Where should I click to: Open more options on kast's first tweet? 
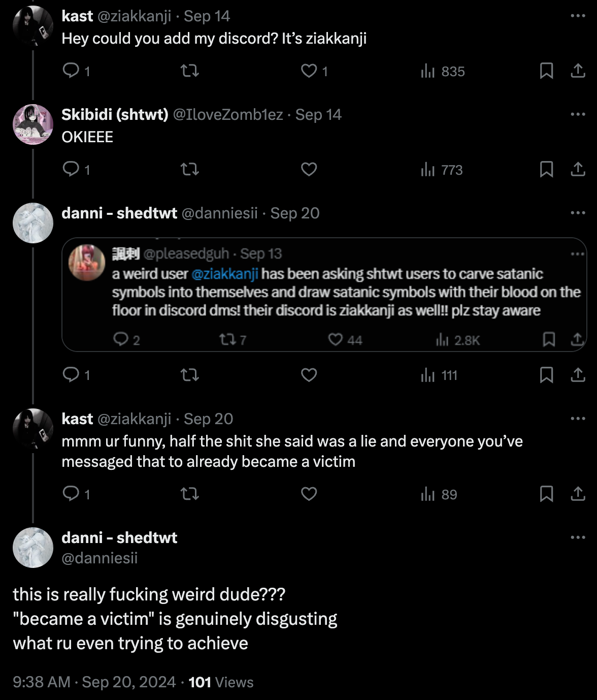coord(578,16)
